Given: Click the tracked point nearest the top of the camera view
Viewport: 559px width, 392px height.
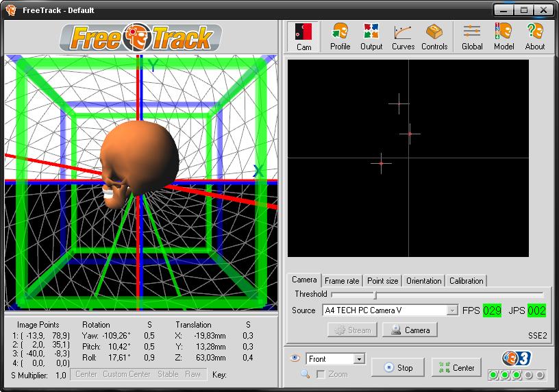Looking at the screenshot, I should coord(399,103).
